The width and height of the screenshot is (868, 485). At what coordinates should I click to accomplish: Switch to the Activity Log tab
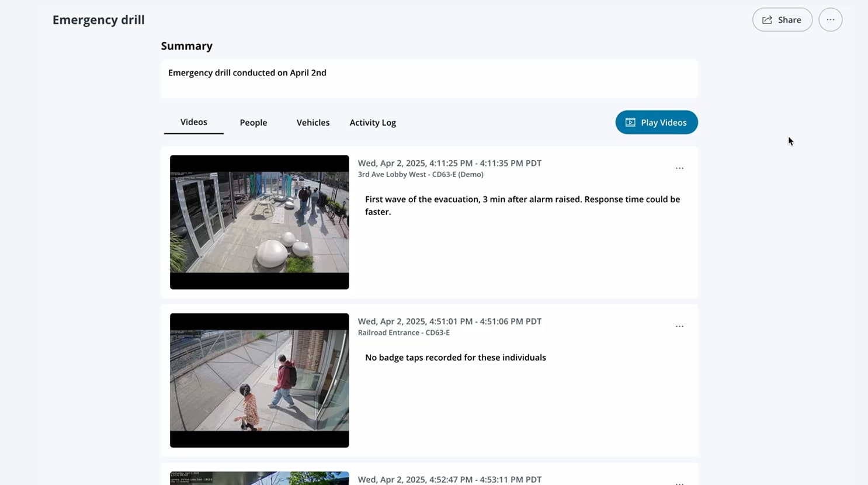(373, 123)
